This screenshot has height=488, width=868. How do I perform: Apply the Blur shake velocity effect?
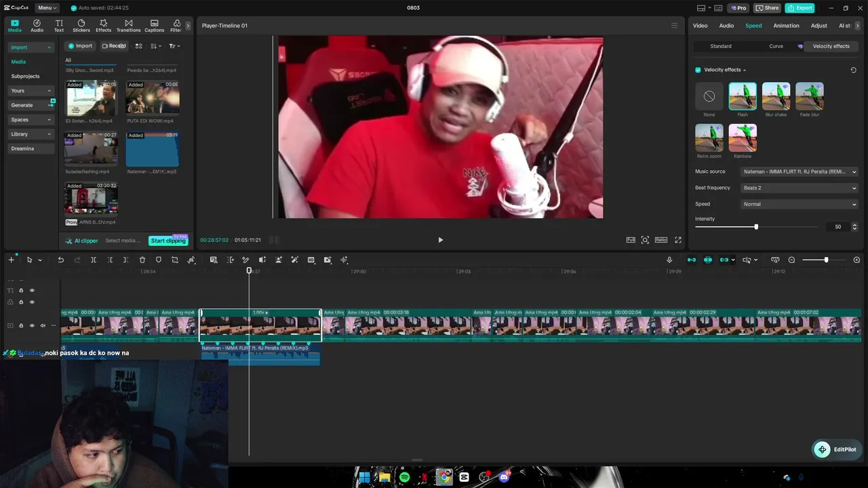coord(776,96)
